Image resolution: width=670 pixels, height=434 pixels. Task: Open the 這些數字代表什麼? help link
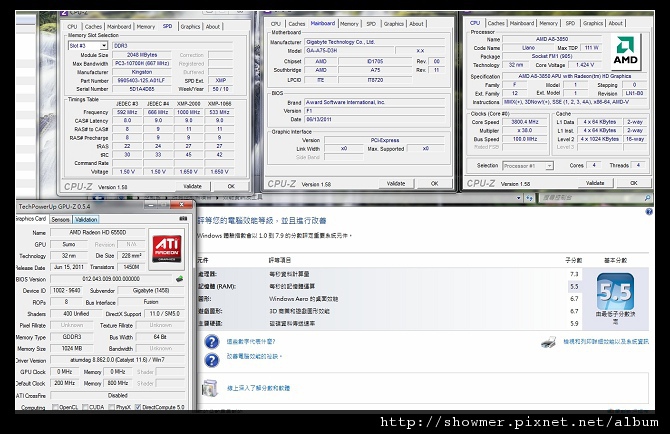click(x=251, y=342)
